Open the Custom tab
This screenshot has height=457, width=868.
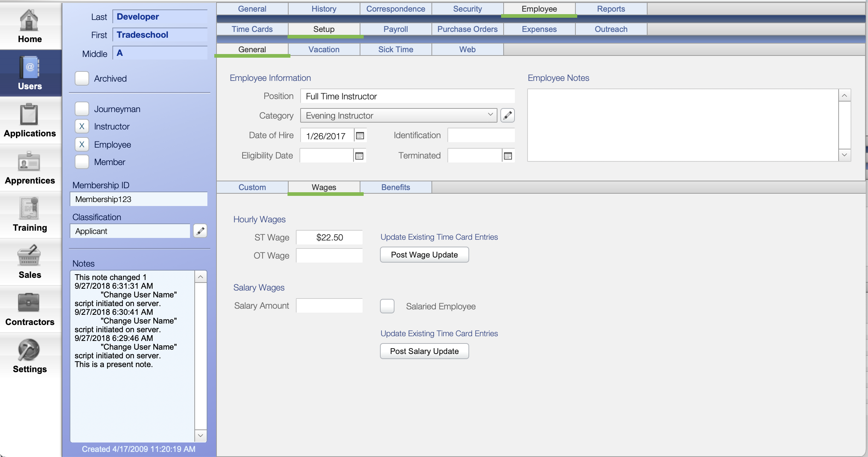point(252,187)
